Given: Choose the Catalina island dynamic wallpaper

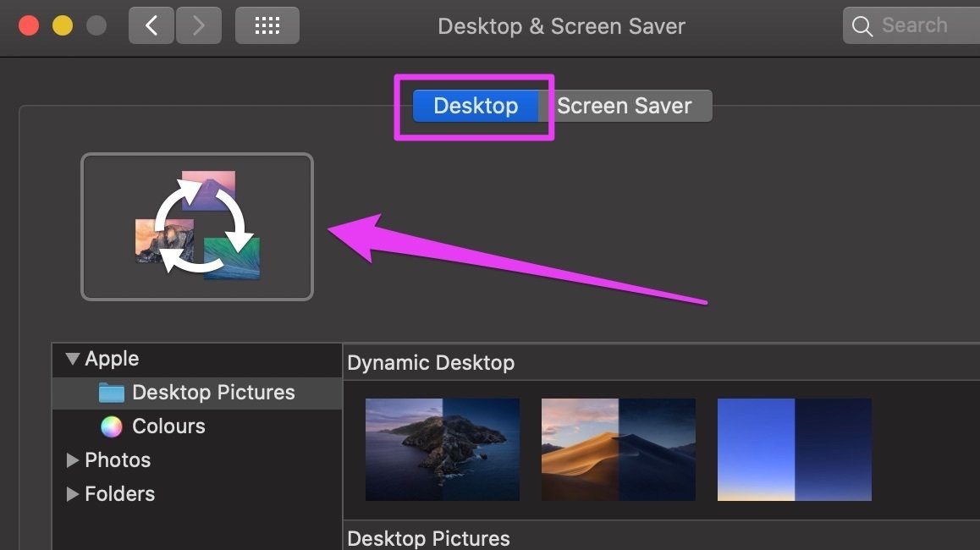Looking at the screenshot, I should tap(443, 449).
